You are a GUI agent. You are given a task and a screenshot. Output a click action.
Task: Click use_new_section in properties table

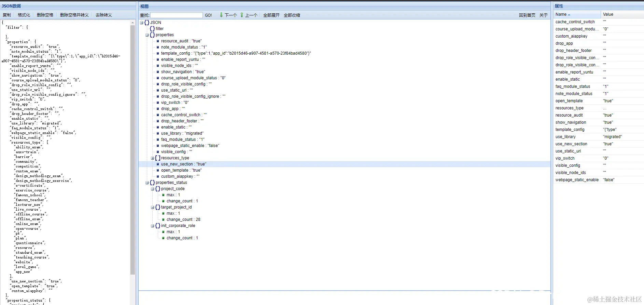pyautogui.click(x=571, y=144)
